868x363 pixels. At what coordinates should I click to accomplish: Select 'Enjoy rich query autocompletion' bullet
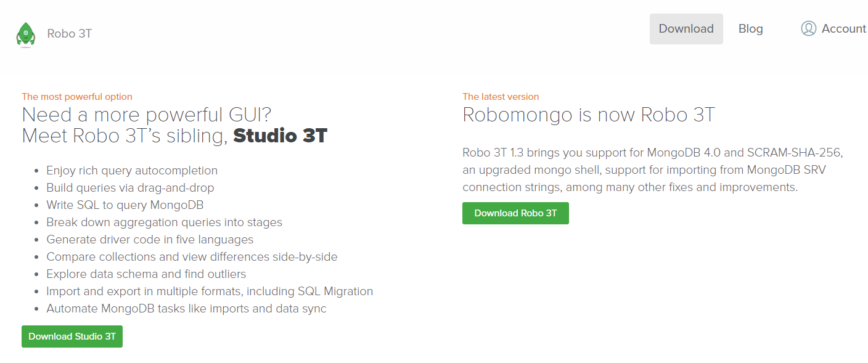tap(132, 171)
